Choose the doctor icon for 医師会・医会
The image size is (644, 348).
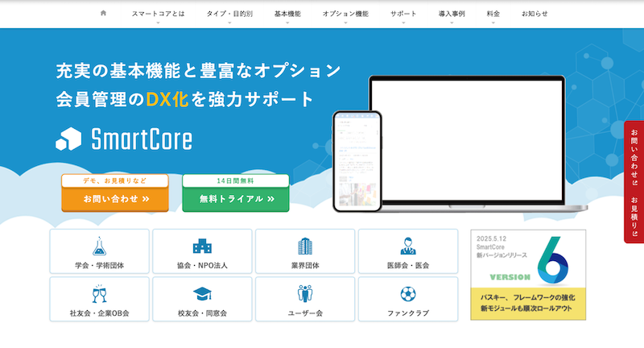pyautogui.click(x=408, y=246)
